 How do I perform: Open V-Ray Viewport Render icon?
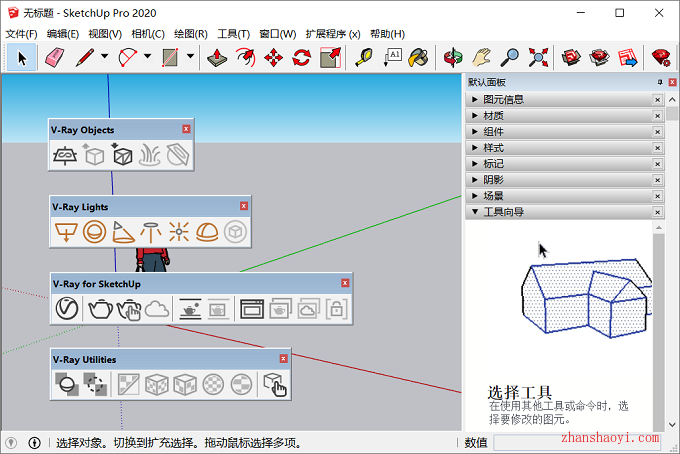[190, 309]
